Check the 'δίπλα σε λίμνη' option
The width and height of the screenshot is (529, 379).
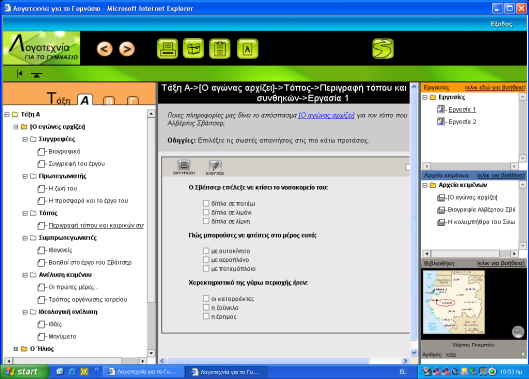click(x=206, y=221)
